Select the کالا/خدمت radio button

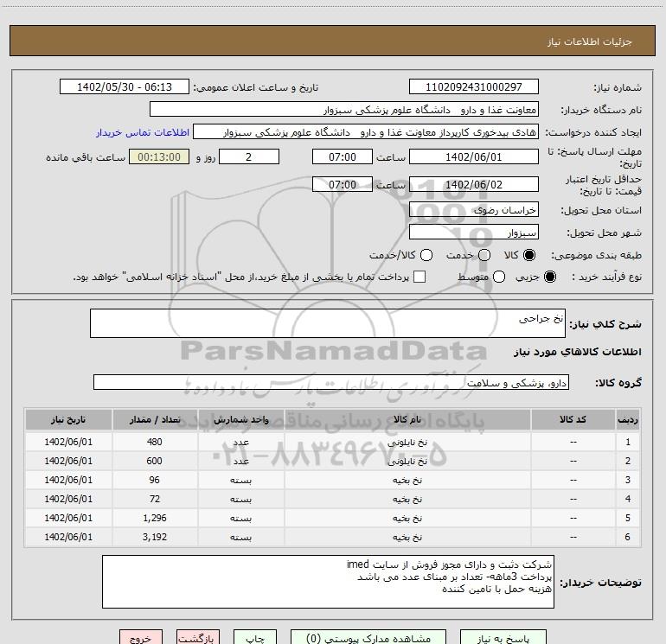pyautogui.click(x=426, y=255)
